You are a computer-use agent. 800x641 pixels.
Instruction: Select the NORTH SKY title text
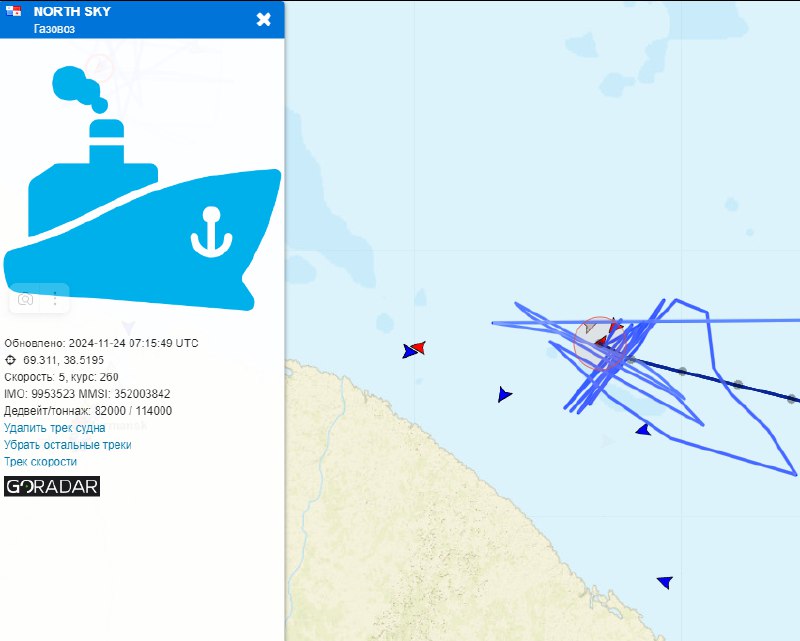coord(72,11)
